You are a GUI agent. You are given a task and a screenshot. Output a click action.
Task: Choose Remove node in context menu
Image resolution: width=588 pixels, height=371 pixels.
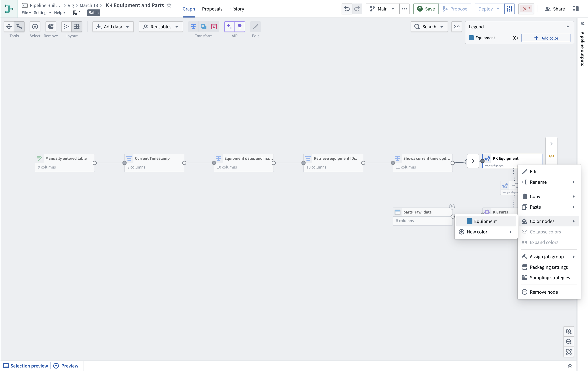pyautogui.click(x=549, y=292)
